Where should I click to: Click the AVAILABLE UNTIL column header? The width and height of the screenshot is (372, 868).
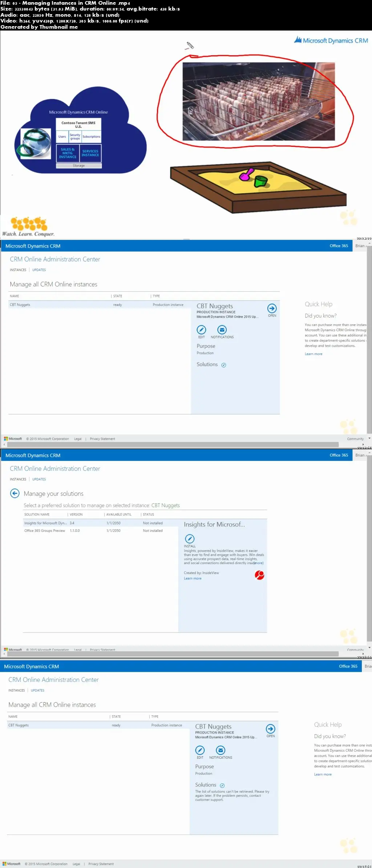[119, 515]
